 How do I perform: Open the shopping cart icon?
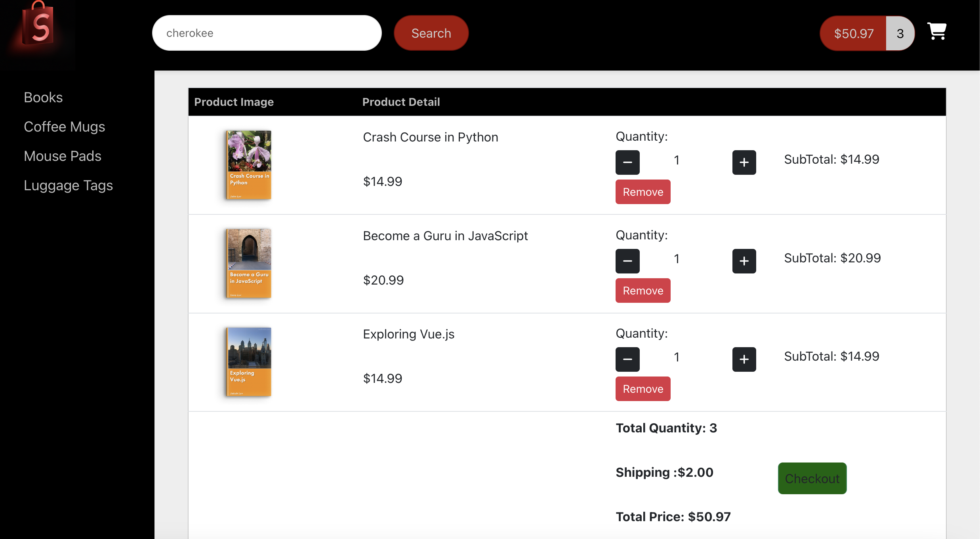[937, 32]
